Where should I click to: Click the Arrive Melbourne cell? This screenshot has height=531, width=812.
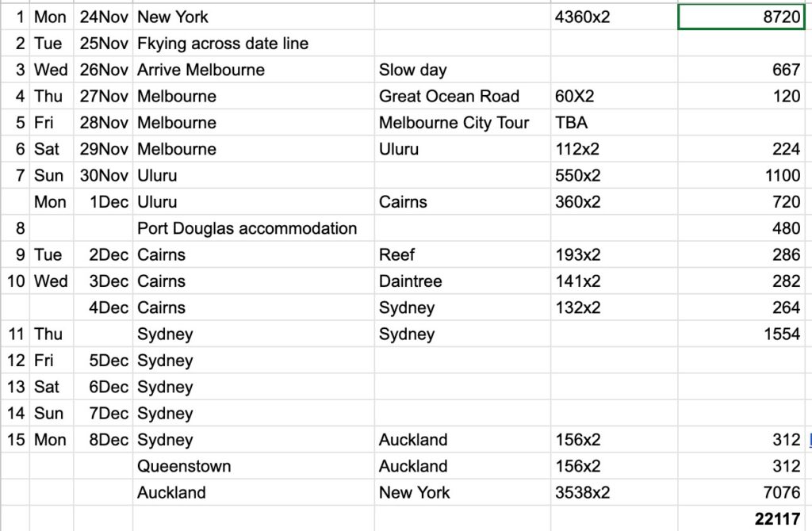tap(201, 70)
